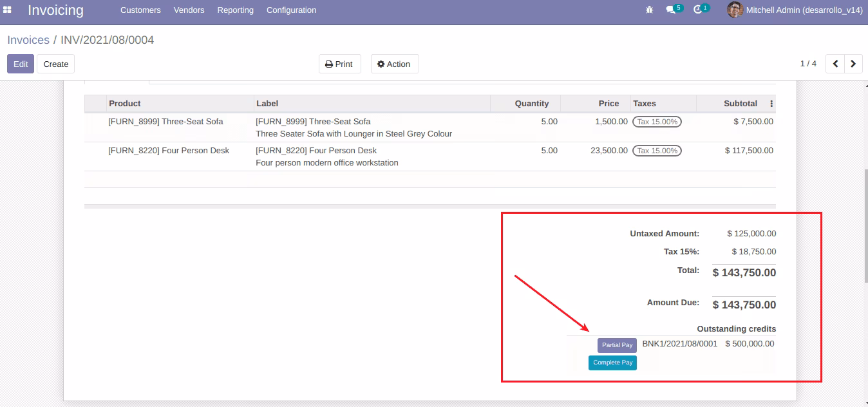Image resolution: width=868 pixels, height=407 pixels.
Task: Click the Subtotal column header
Action: [732, 103]
